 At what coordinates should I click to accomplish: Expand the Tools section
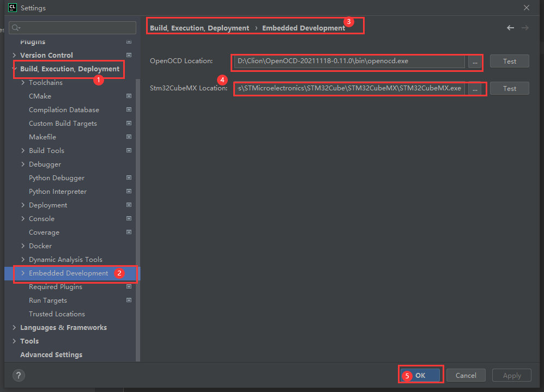(14, 341)
